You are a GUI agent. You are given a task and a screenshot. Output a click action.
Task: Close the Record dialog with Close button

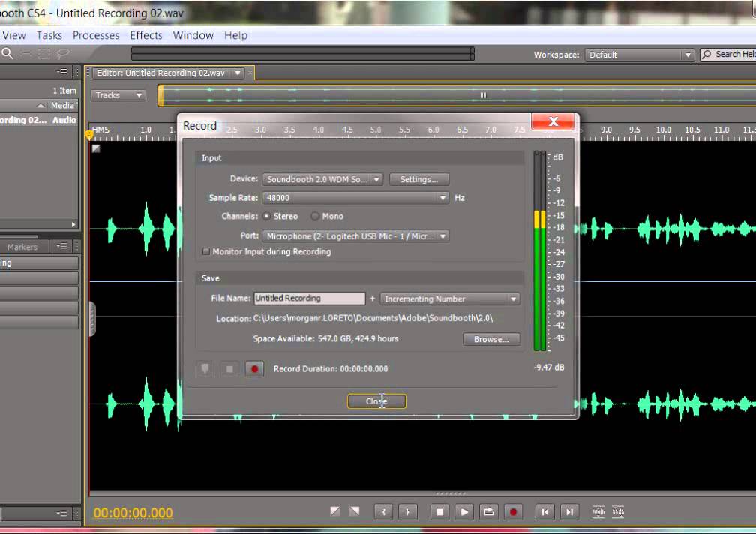coord(376,400)
